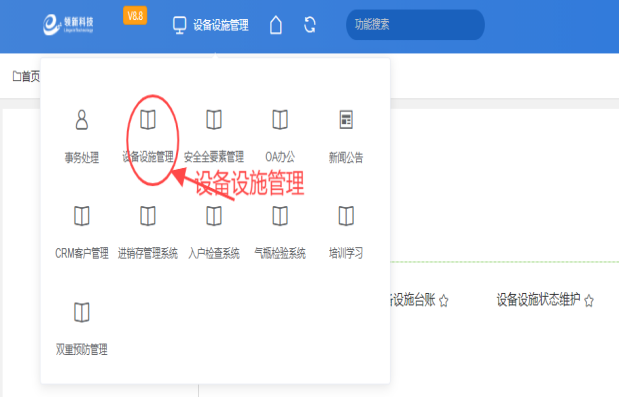Viewport: 619px width, 398px height.
Task: Choose the 培训学习 label
Action: (346, 253)
